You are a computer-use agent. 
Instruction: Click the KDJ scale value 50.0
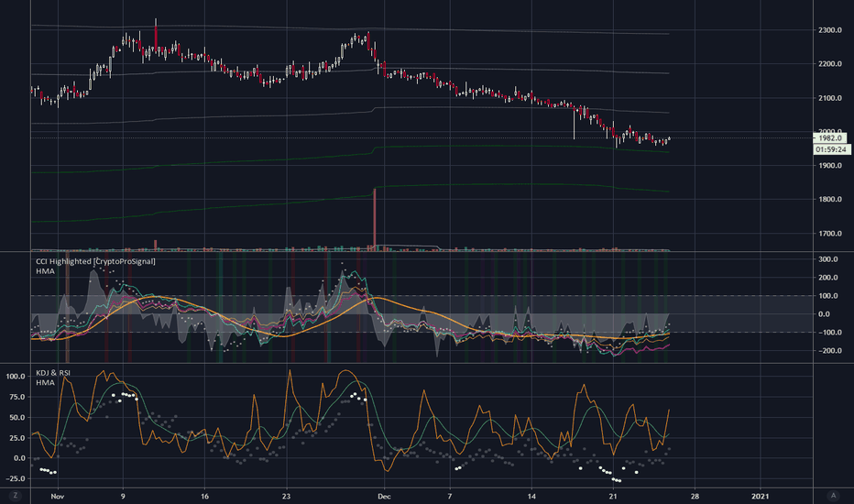pyautogui.click(x=16, y=417)
